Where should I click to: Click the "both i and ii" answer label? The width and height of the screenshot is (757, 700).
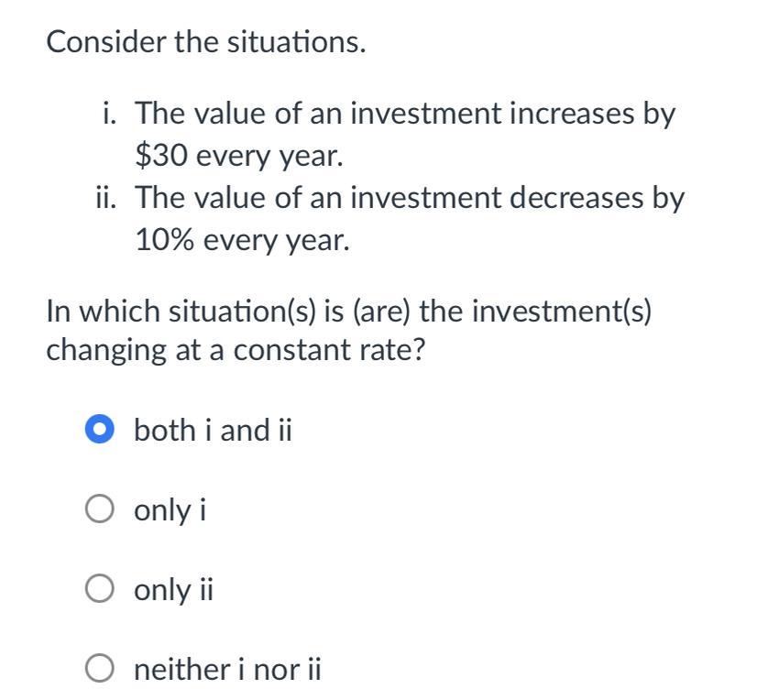(212, 429)
